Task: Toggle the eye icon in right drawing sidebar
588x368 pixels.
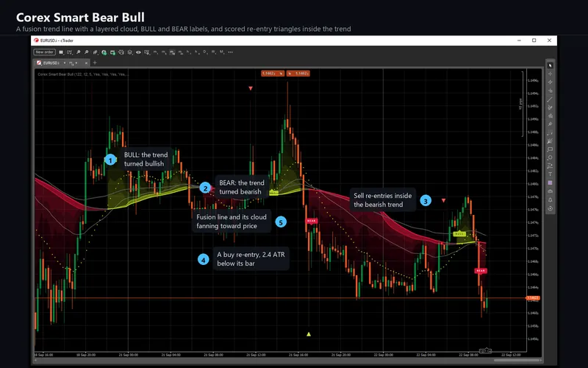Action: 550,191
